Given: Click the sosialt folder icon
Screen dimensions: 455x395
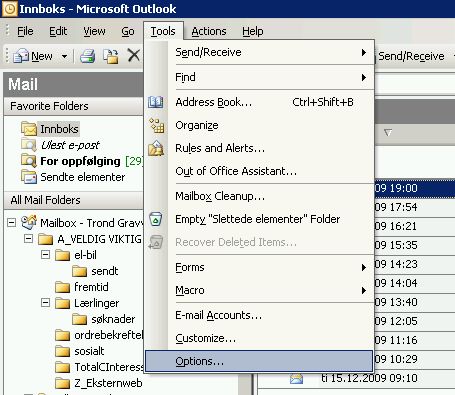Looking at the screenshot, I should coord(62,351).
